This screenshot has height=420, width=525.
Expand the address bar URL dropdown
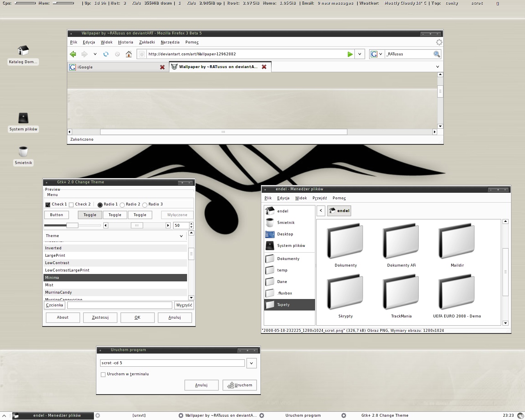tap(360, 54)
